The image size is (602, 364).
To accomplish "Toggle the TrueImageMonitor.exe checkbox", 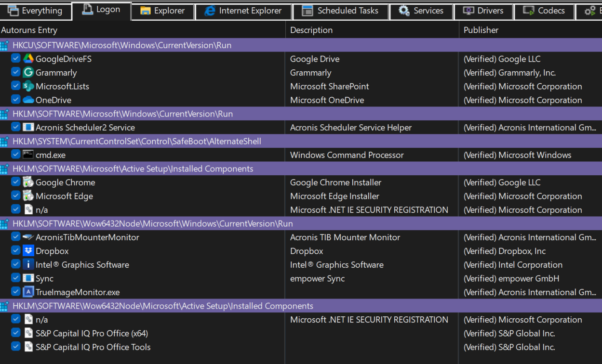I will coord(15,292).
